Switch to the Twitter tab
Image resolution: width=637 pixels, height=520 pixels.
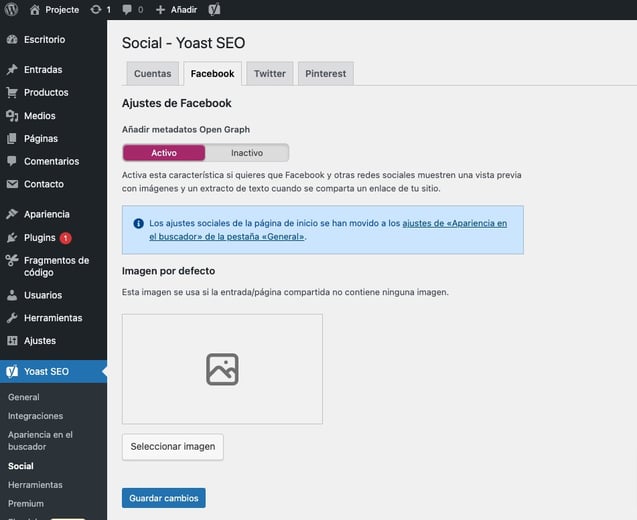coord(270,74)
